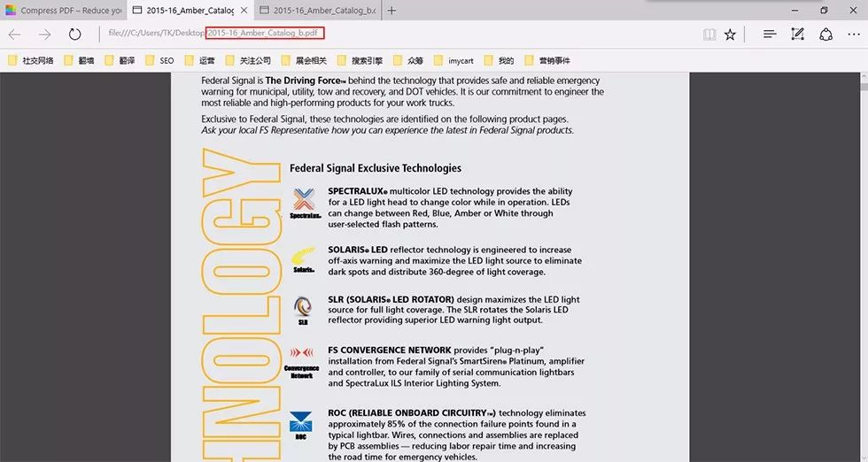Open the 翻墙 bookmarks folder

tap(79, 60)
